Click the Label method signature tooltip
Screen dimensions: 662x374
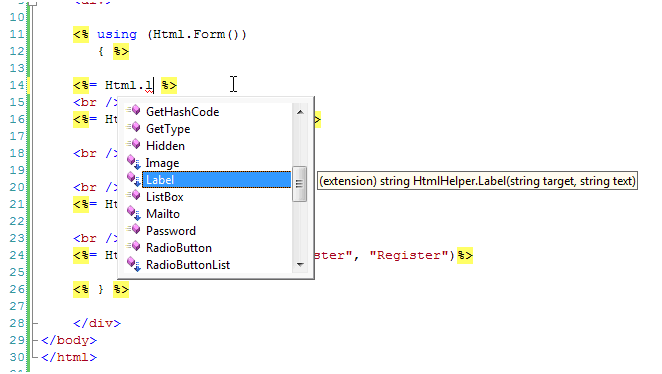477,181
